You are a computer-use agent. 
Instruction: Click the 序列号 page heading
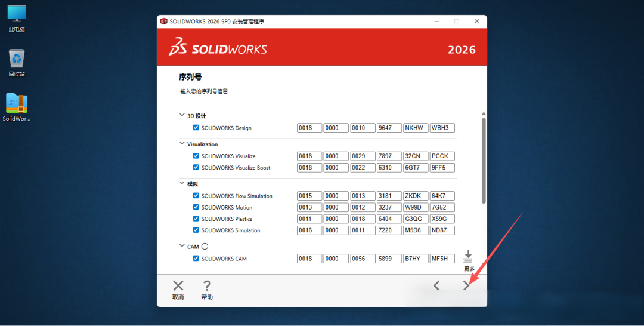coord(190,77)
